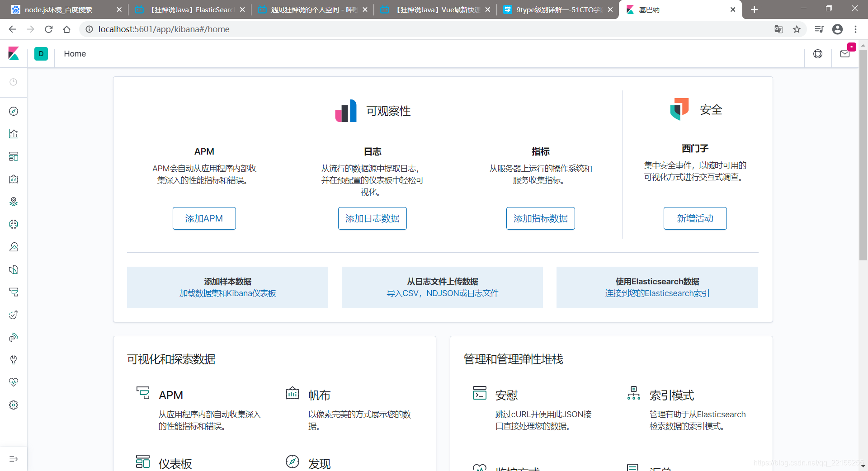The width and height of the screenshot is (868, 471).
Task: Open the space selector D avatar
Action: pyautogui.click(x=41, y=54)
